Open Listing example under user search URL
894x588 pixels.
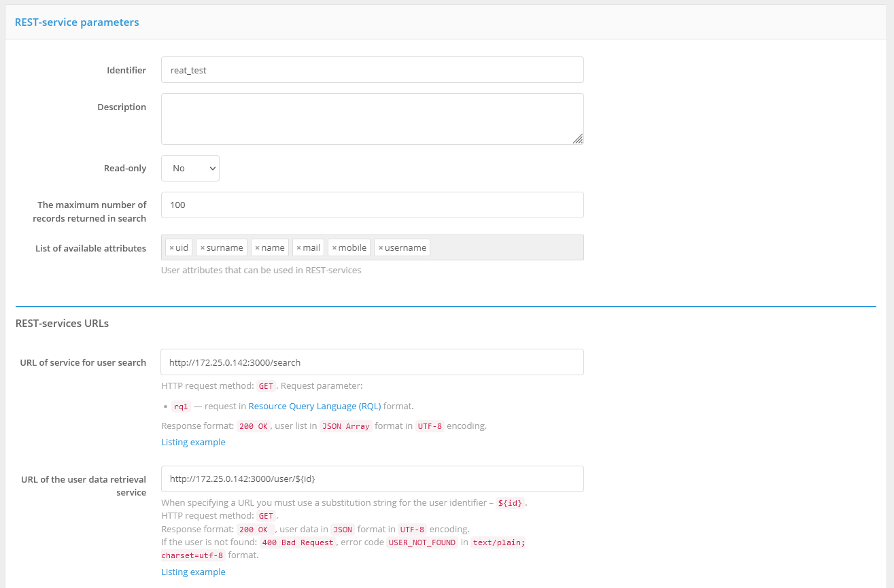click(x=193, y=443)
